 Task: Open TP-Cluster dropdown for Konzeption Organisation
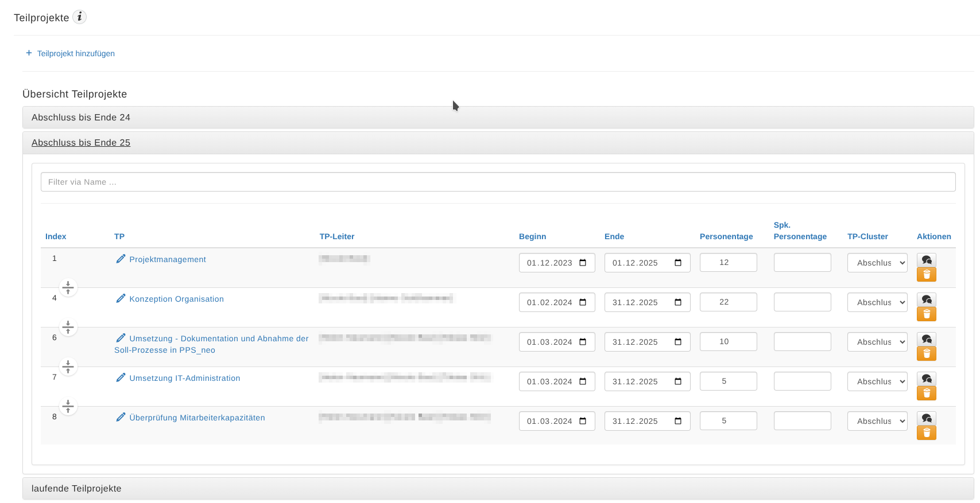(877, 302)
